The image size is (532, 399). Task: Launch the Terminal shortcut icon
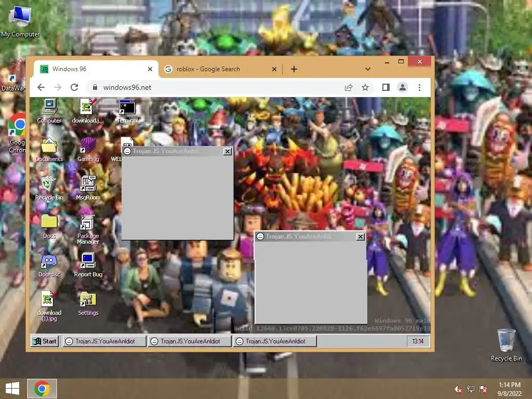point(127,111)
